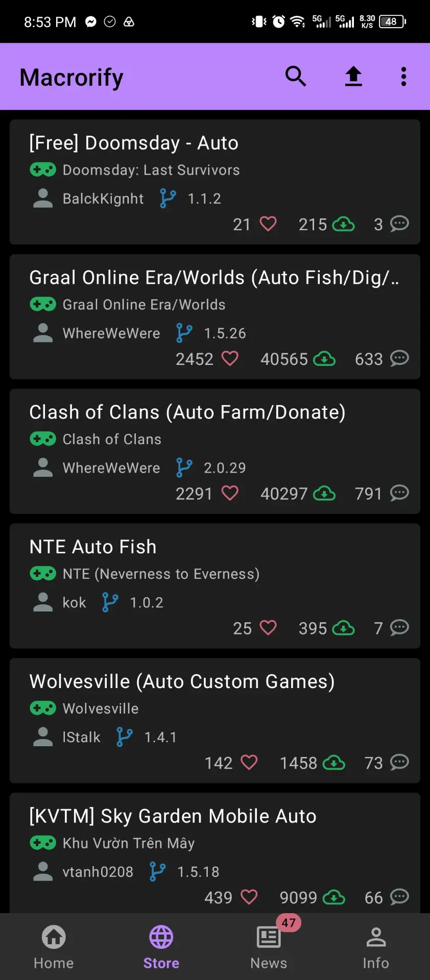Tap the upload macro icon
The height and width of the screenshot is (980, 430).
pyautogui.click(x=353, y=77)
